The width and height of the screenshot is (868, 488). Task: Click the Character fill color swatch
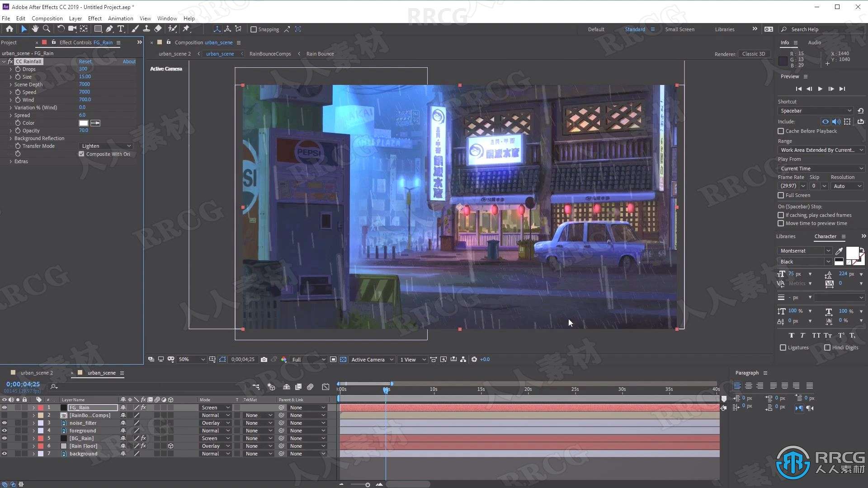[x=852, y=253]
